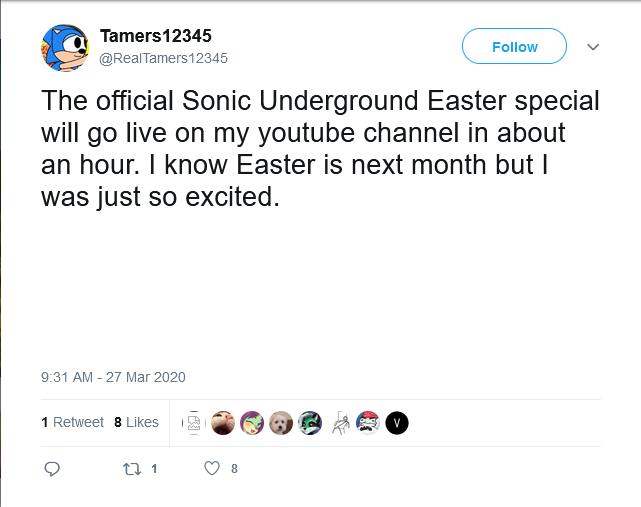The image size is (641, 507).
Task: Follow the Tamers12345 account
Action: click(x=514, y=47)
